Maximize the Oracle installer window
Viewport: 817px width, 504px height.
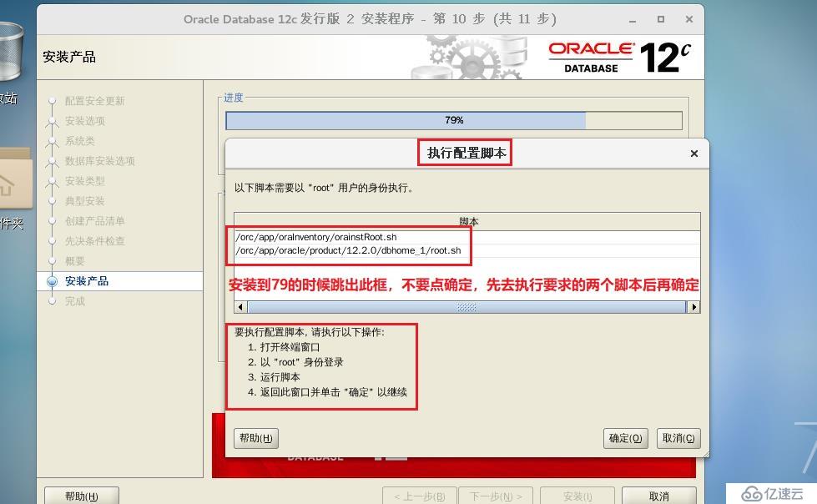point(661,19)
